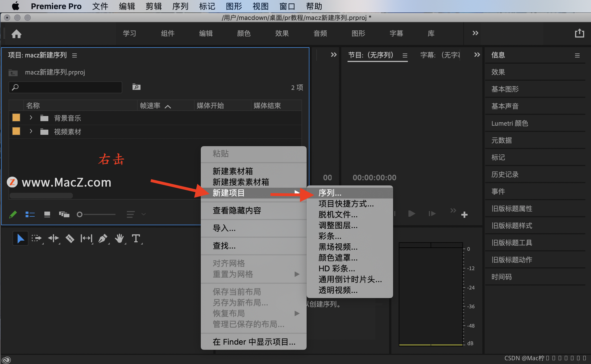Choose 项目快捷方式... in the submenu
The image size is (591, 364).
point(350,204)
